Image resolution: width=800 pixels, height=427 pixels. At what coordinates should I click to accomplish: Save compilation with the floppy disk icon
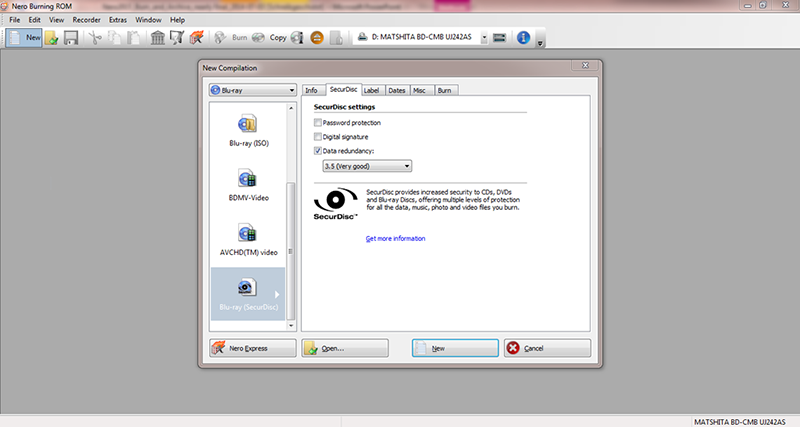(70, 38)
